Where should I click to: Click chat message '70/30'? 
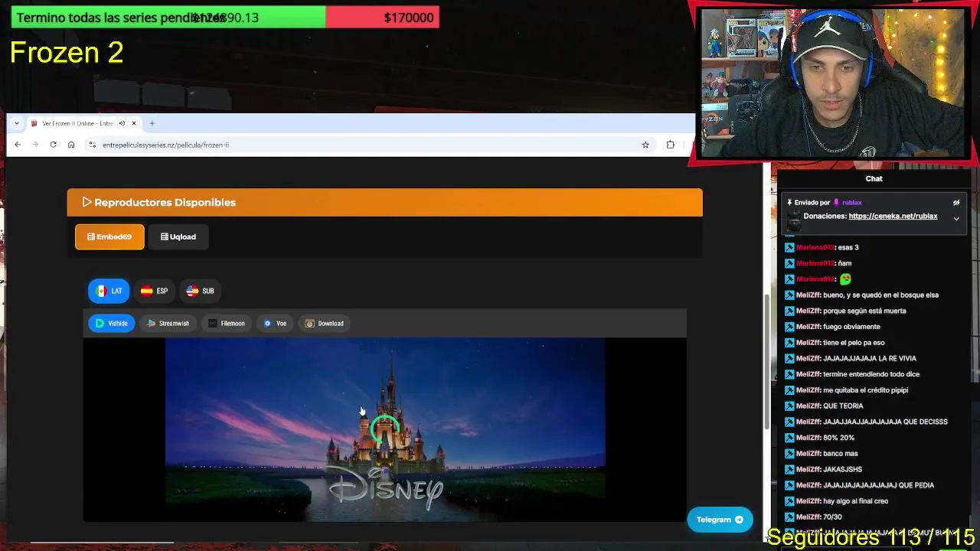[x=832, y=517]
